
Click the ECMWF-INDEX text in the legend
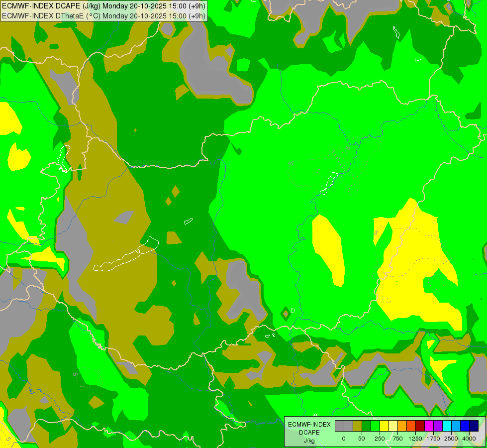(x=309, y=425)
